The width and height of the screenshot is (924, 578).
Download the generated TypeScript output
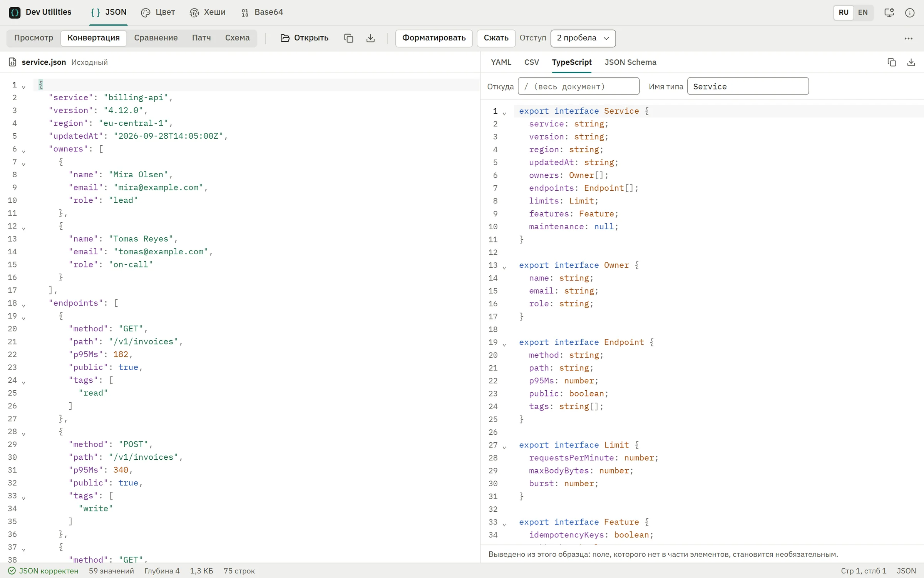911,62
